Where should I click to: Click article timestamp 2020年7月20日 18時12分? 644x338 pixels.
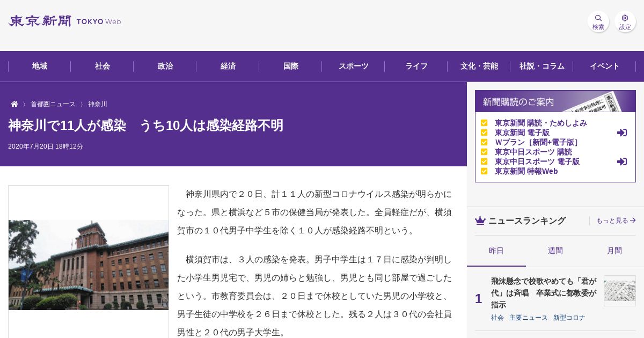(46, 146)
